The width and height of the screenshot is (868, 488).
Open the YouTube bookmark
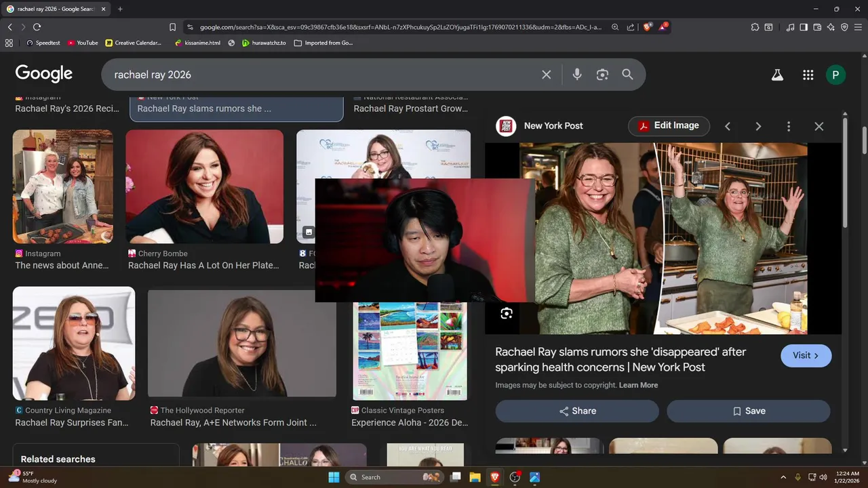click(x=82, y=43)
